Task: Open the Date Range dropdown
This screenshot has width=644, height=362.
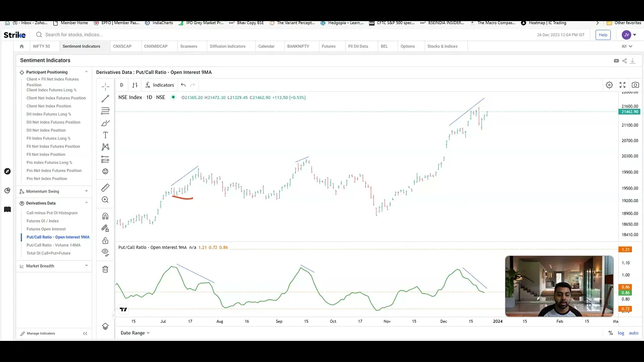Action: (x=135, y=333)
